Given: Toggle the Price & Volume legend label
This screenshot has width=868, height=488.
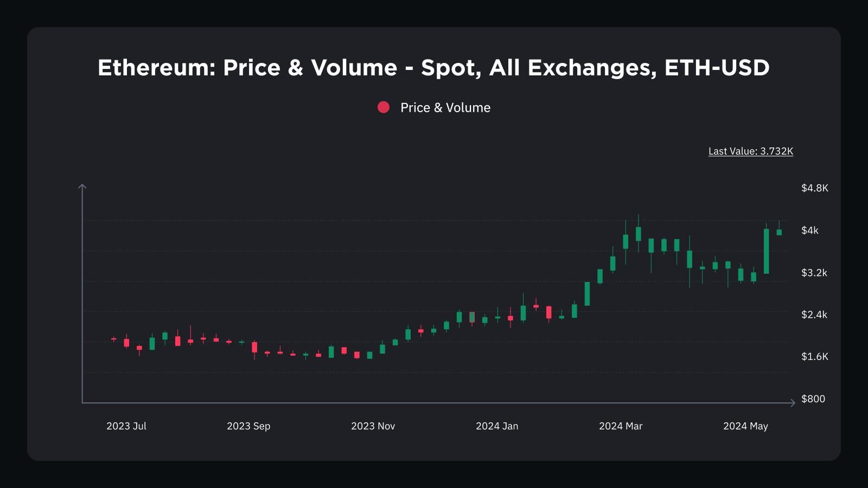Looking at the screenshot, I should pyautogui.click(x=445, y=108).
